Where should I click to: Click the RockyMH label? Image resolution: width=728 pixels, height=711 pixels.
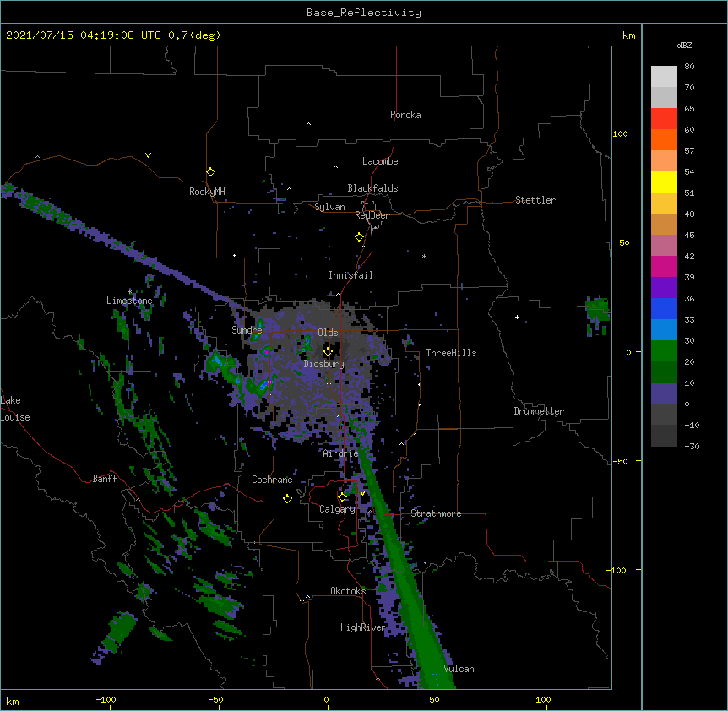207,192
